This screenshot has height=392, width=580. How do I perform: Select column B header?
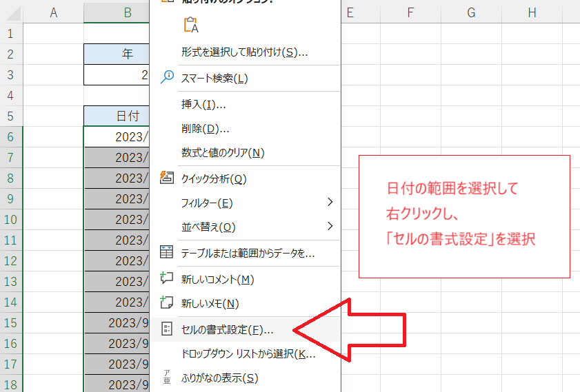tap(117, 12)
